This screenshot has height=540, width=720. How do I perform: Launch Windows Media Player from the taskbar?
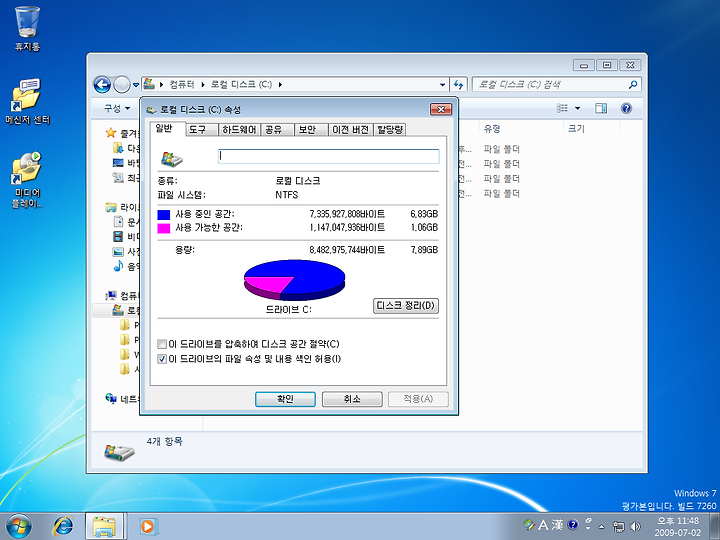148,526
